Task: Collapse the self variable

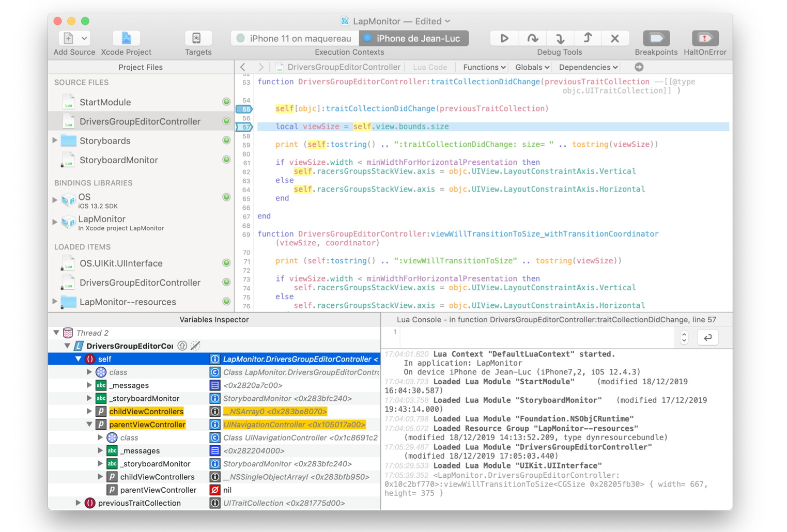Action: pyautogui.click(x=79, y=359)
